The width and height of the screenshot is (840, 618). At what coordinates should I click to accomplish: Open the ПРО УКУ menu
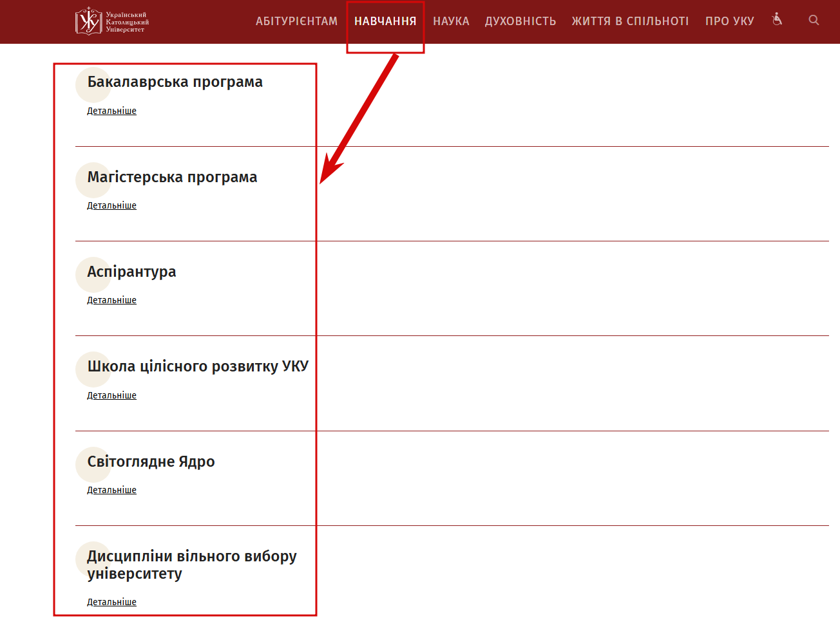pyautogui.click(x=729, y=21)
